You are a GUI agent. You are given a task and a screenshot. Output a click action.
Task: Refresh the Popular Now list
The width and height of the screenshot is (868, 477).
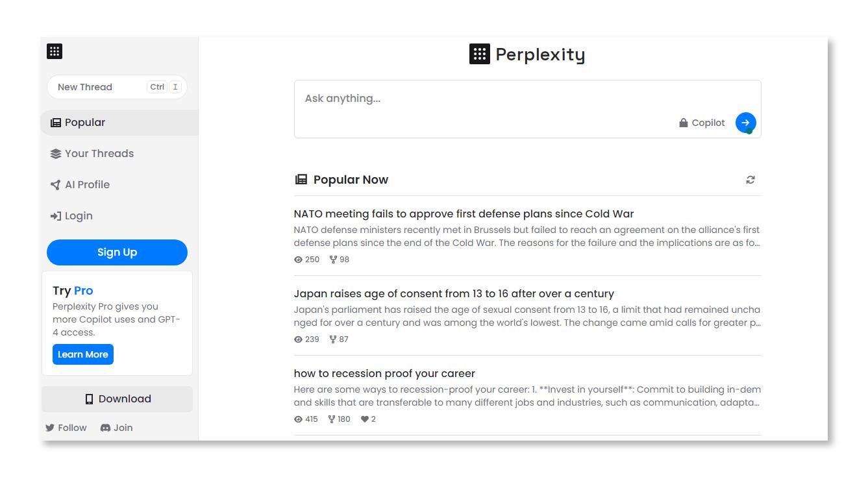click(750, 180)
